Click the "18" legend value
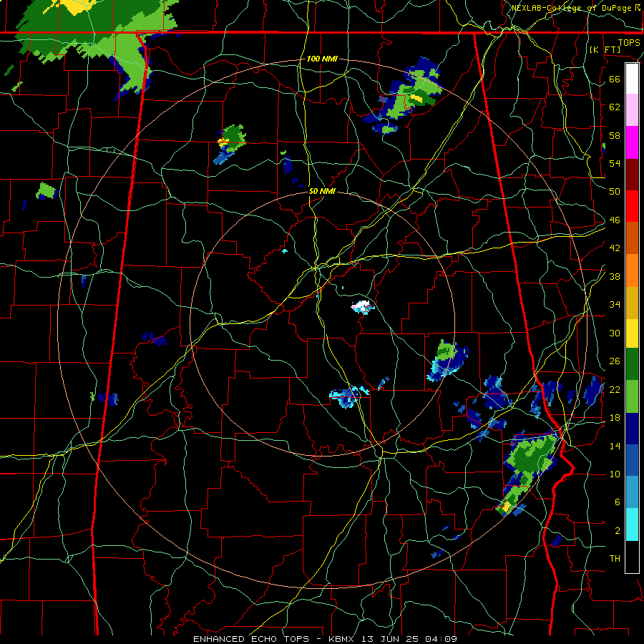 click(x=615, y=418)
